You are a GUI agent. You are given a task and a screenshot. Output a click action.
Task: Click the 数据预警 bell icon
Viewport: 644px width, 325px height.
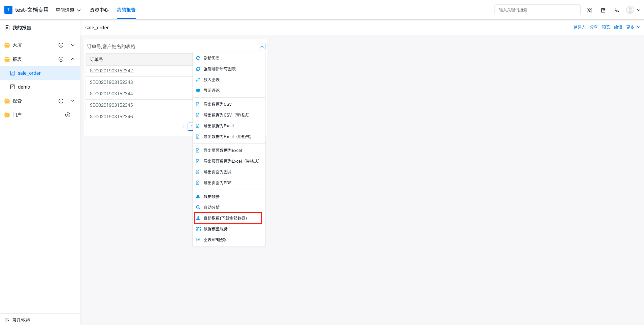(198, 197)
